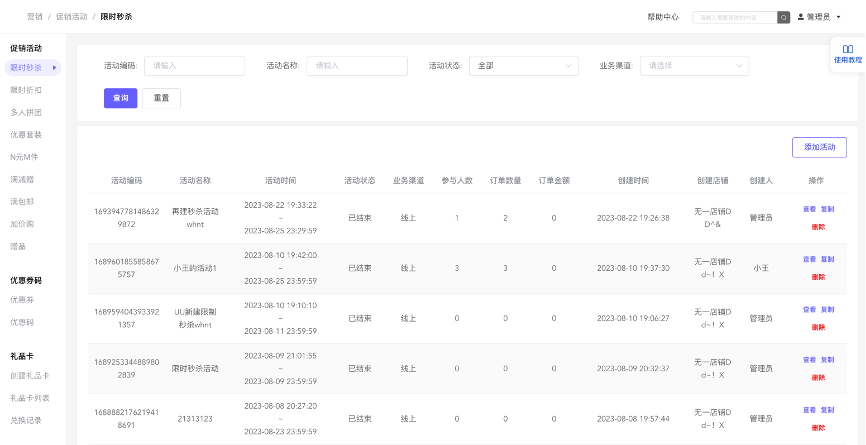Click the 促销活动 breadcrumb link
This screenshot has width=866, height=445.
pyautogui.click(x=72, y=17)
